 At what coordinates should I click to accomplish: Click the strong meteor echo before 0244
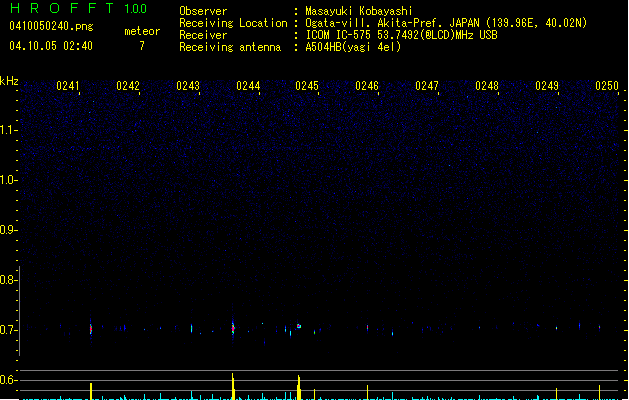click(x=233, y=328)
